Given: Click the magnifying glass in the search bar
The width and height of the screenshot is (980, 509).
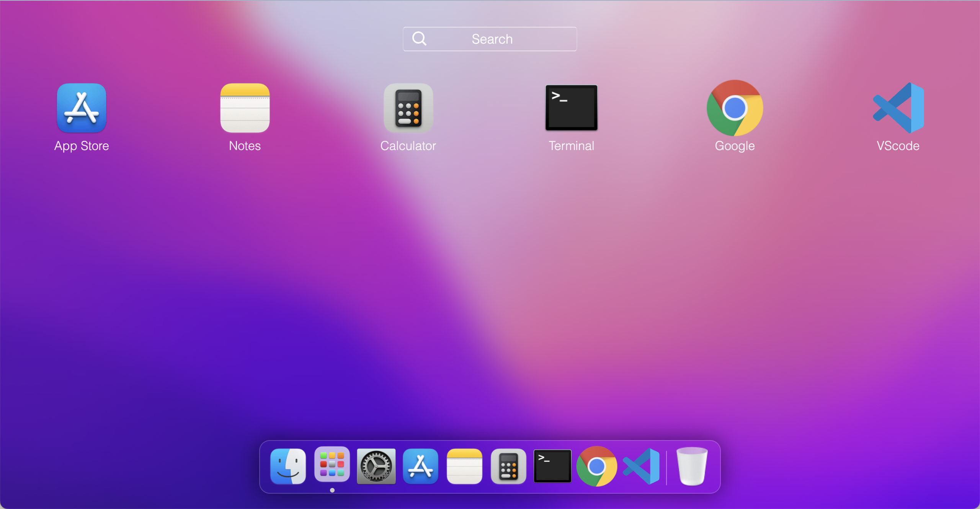Looking at the screenshot, I should (419, 39).
